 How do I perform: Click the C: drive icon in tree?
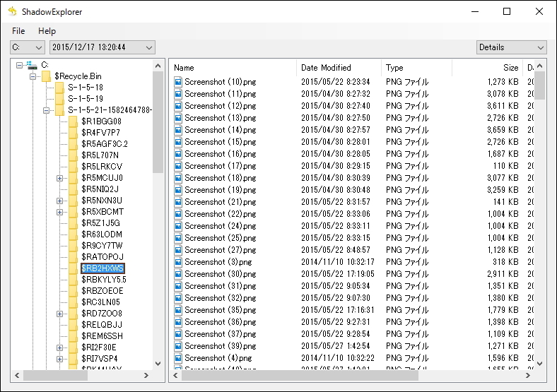click(x=32, y=65)
